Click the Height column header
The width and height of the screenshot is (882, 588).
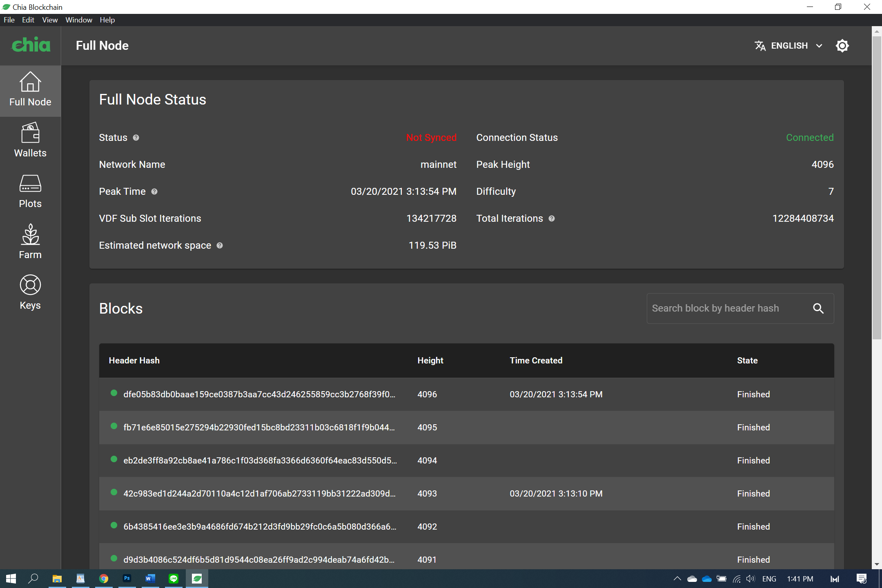pyautogui.click(x=430, y=361)
